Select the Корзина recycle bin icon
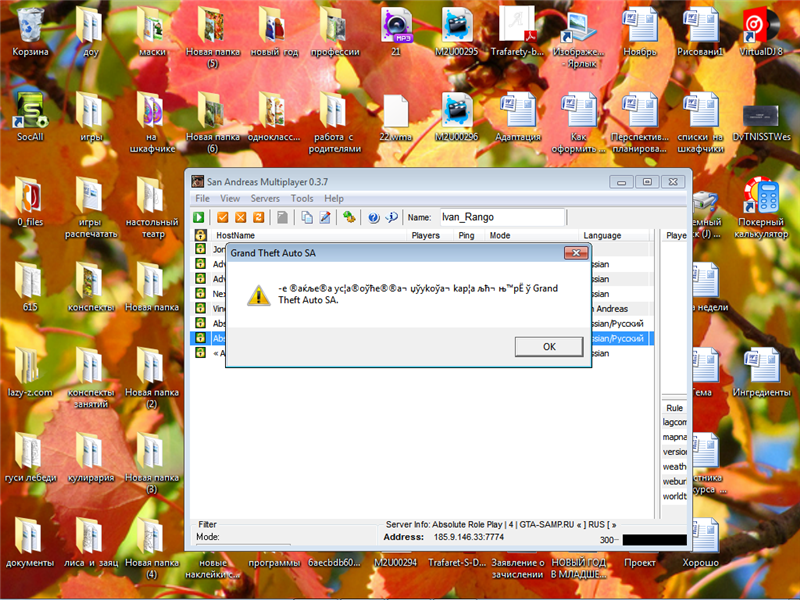The height and width of the screenshot is (600, 800). pyautogui.click(x=29, y=25)
